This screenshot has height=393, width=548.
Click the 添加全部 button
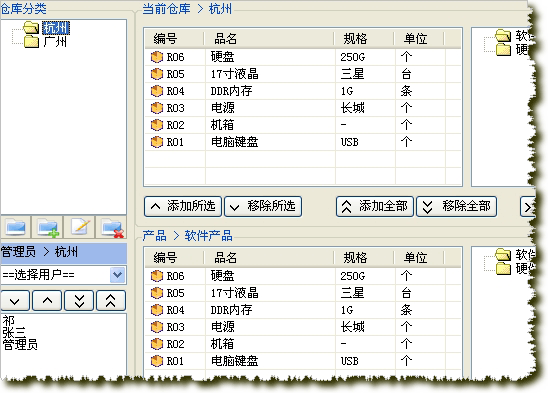pos(375,206)
